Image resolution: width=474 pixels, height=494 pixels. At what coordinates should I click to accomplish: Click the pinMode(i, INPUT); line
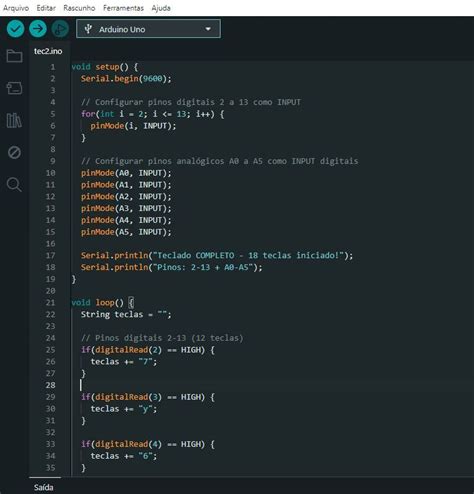pos(133,126)
